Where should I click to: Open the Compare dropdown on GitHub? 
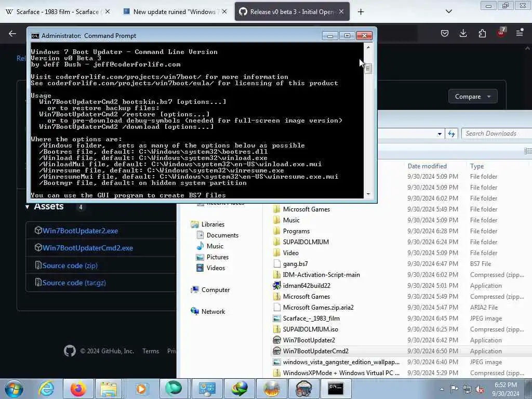pyautogui.click(x=473, y=97)
